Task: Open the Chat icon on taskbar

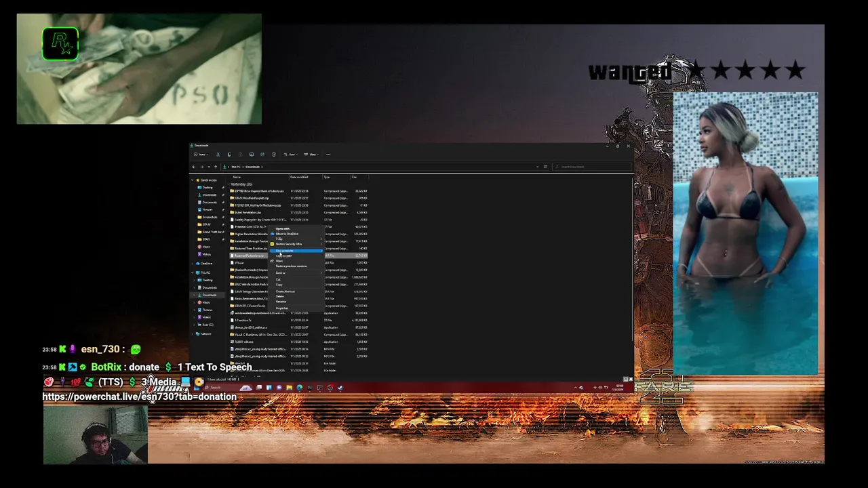Action: [x=279, y=388]
